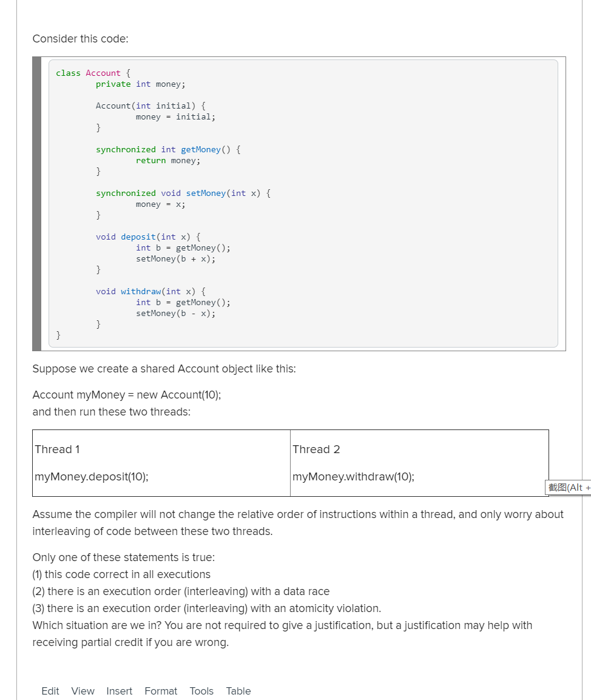Click the Consider this code heading text

click(79, 38)
